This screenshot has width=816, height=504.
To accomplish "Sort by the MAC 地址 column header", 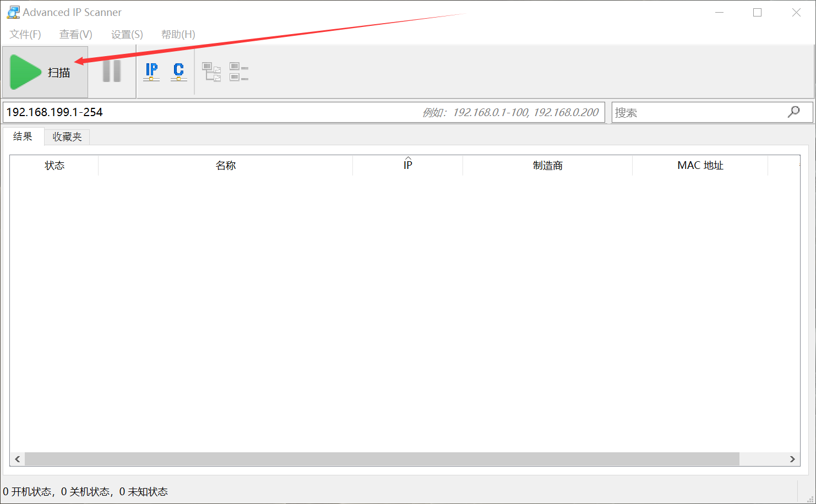I will coord(700,166).
